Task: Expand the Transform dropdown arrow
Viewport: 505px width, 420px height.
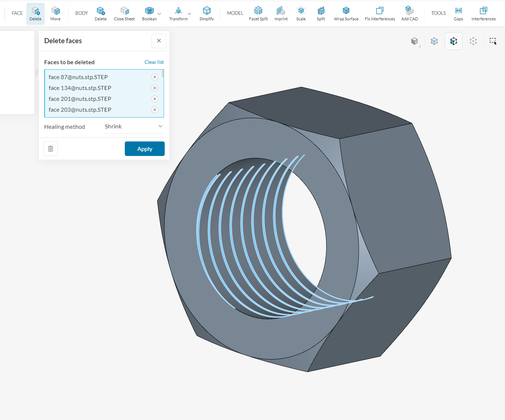Action: tap(189, 14)
